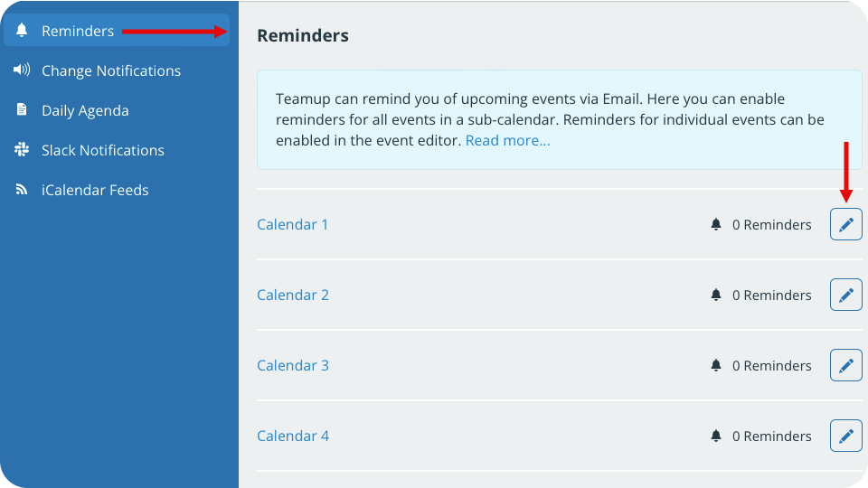Follow the Read more link
868x488 pixels.
[507, 141]
